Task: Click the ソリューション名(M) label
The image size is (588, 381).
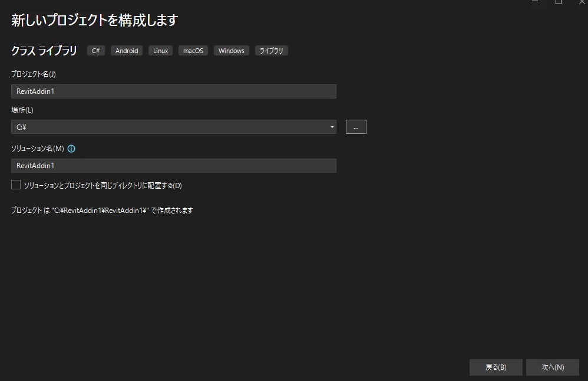Action: pos(38,149)
